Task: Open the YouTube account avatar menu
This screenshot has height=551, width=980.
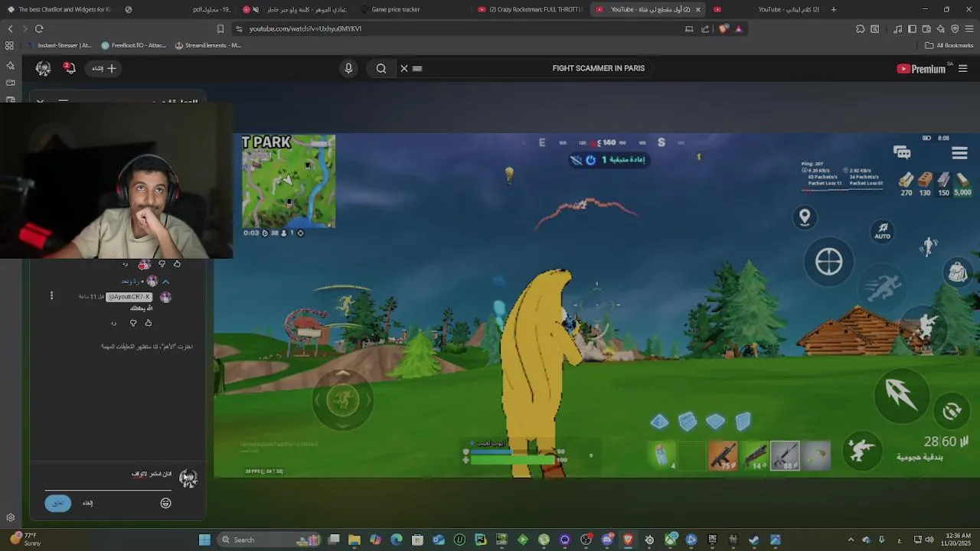Action: click(43, 68)
